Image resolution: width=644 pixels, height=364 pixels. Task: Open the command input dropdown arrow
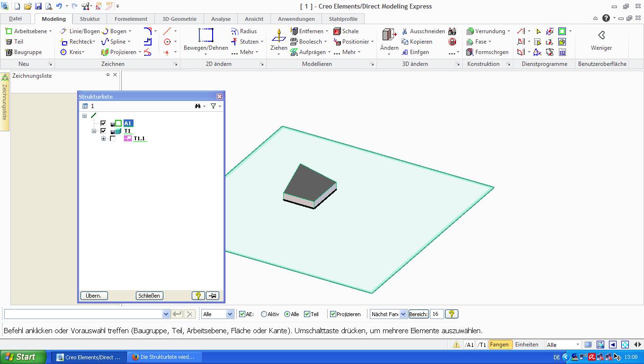pos(166,314)
